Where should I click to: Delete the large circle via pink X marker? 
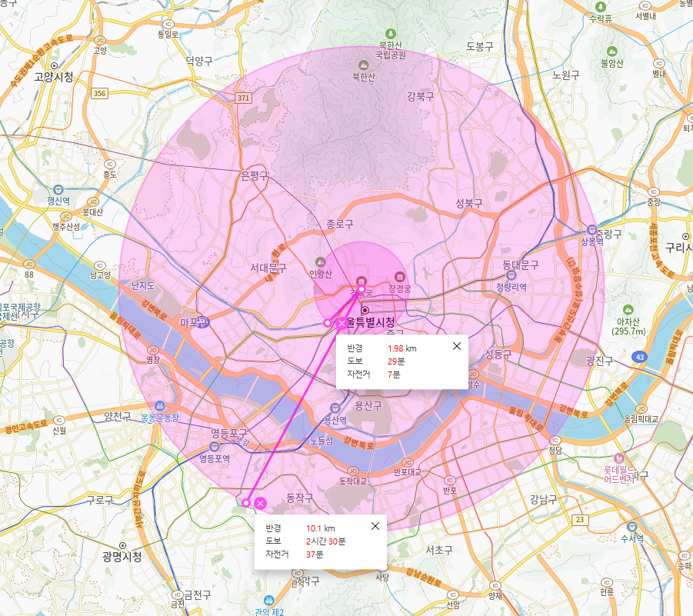(x=261, y=503)
